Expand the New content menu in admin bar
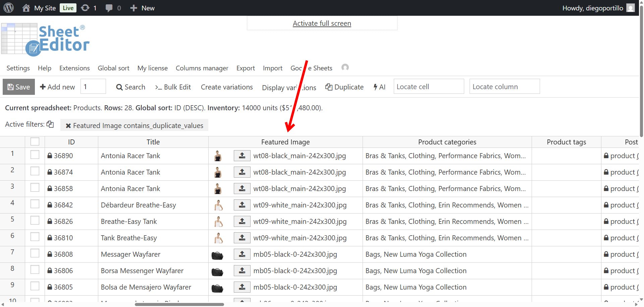 [142, 8]
